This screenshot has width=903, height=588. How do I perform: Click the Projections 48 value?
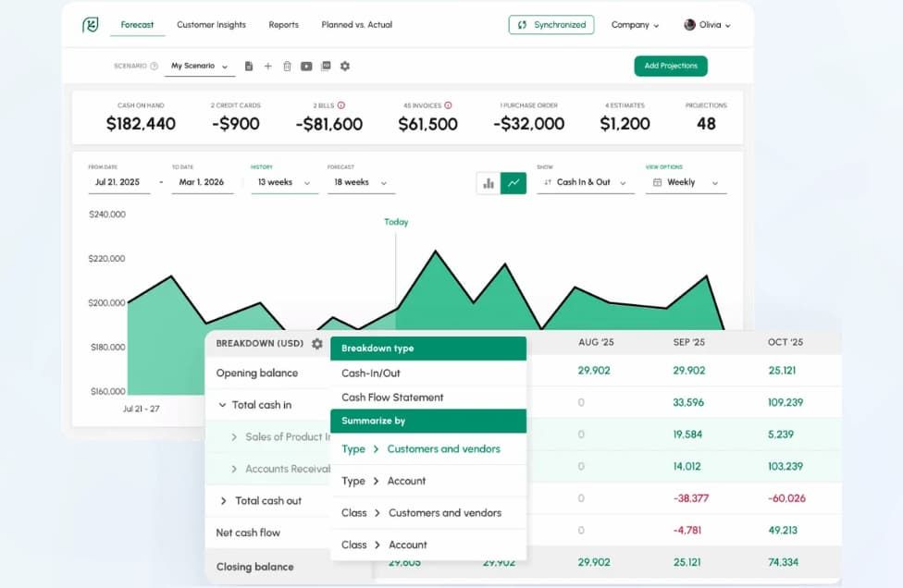coord(706,124)
